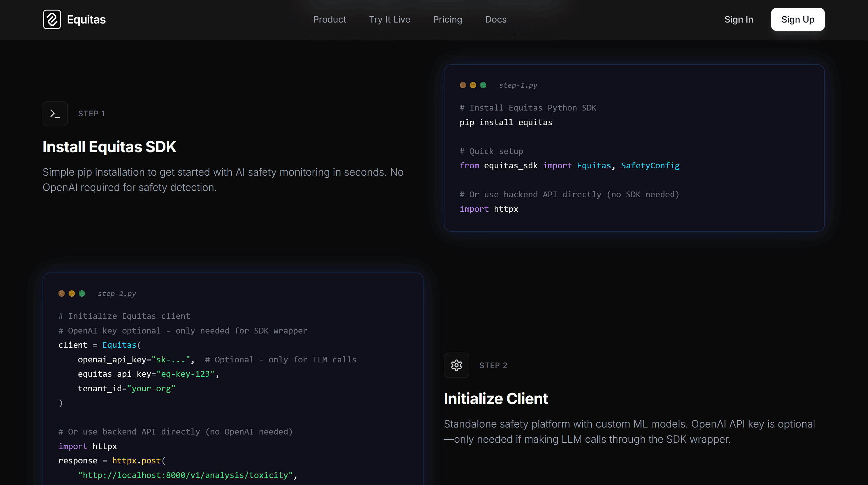Click the step-2.py filename label
This screenshot has width=868, height=485.
117,294
